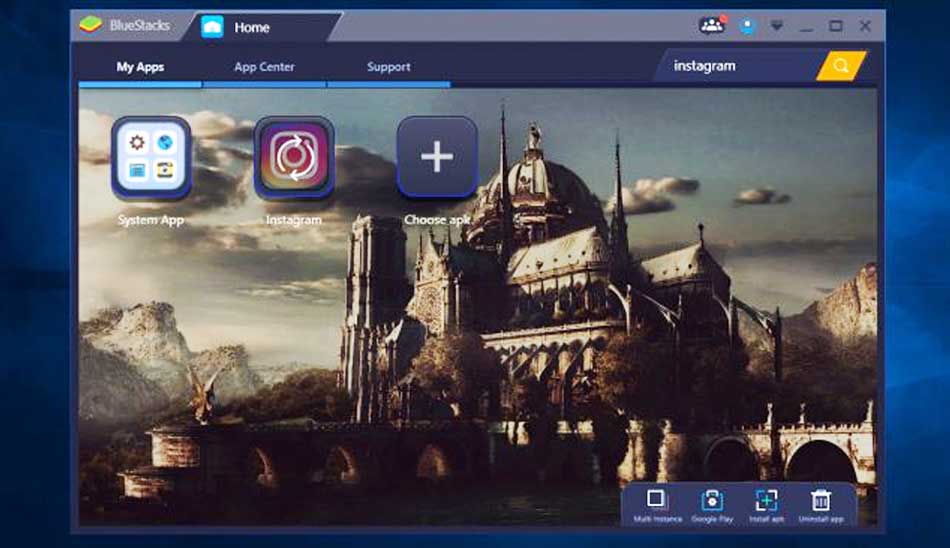Click the Choose apk label text
950x548 pixels.
pos(437,220)
